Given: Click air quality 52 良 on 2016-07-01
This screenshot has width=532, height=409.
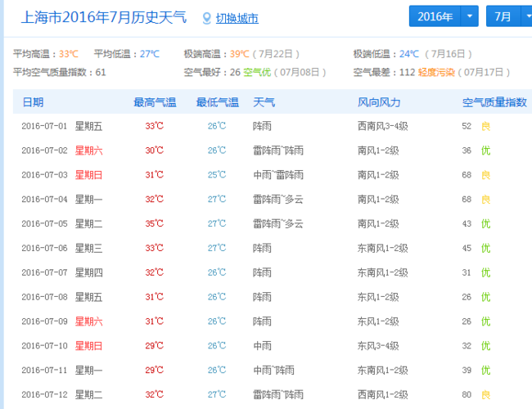Looking at the screenshot, I should [x=476, y=126].
